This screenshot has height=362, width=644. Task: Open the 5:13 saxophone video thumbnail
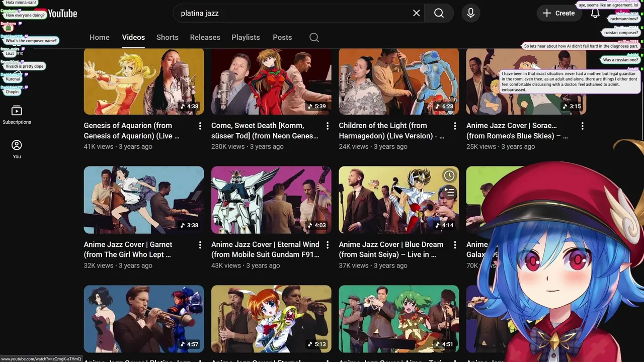click(x=271, y=319)
